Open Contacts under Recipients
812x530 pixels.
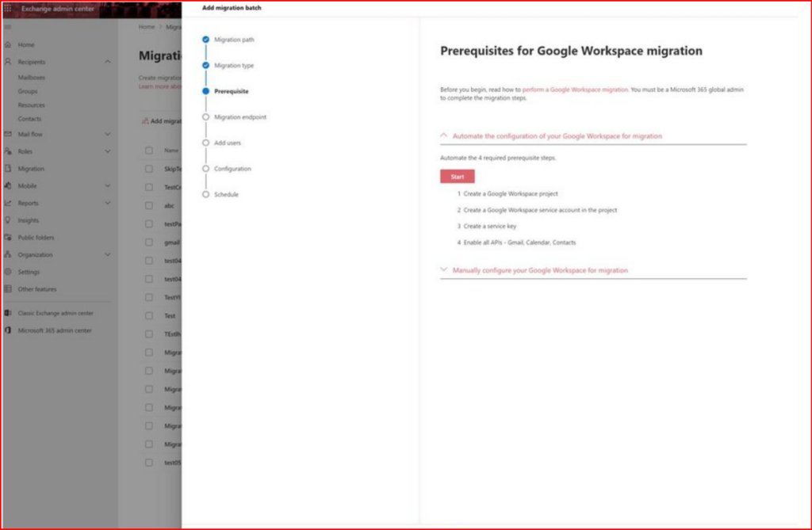coord(29,119)
